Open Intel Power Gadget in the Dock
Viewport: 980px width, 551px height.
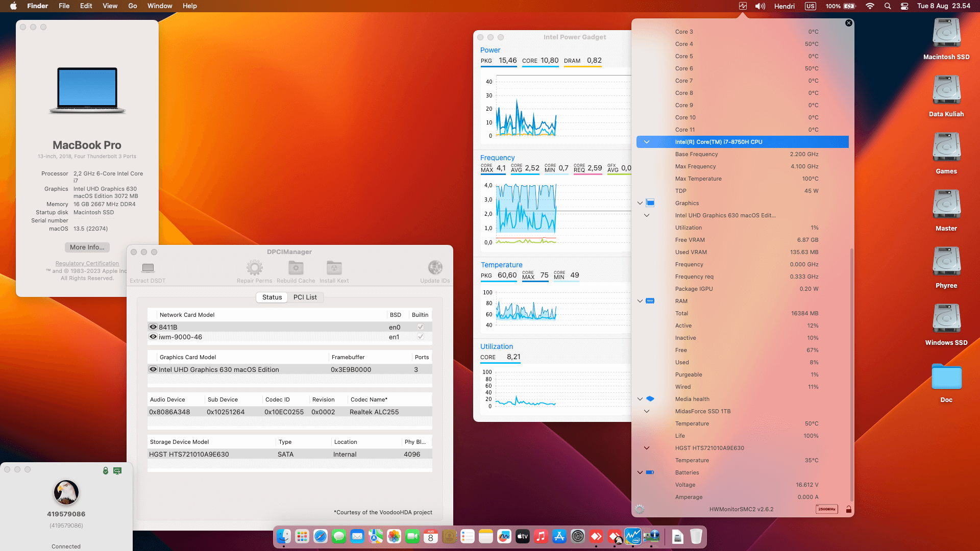(633, 536)
